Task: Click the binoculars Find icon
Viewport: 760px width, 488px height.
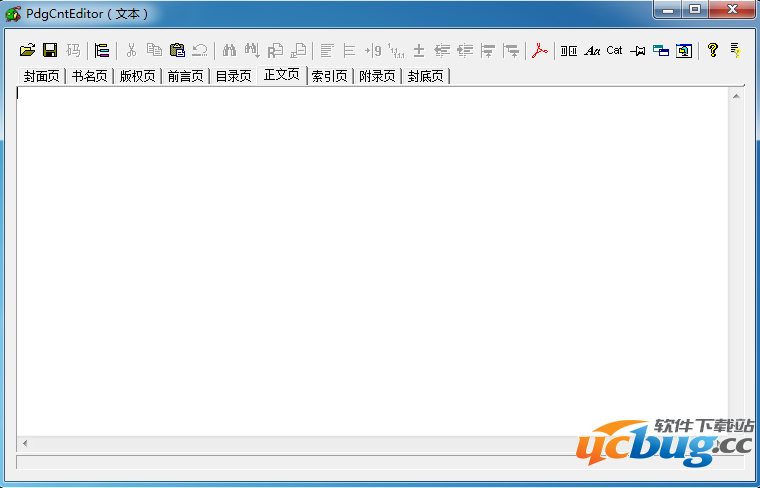Action: point(229,50)
